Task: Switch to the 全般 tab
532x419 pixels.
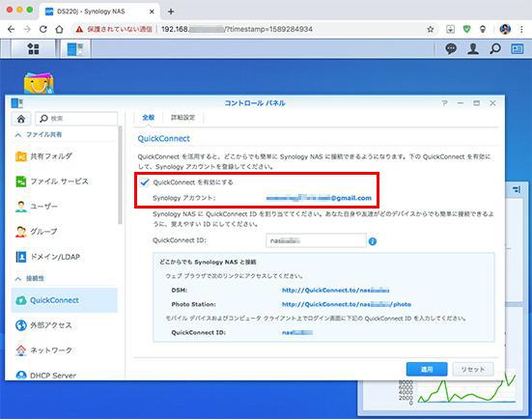Action: [149, 118]
